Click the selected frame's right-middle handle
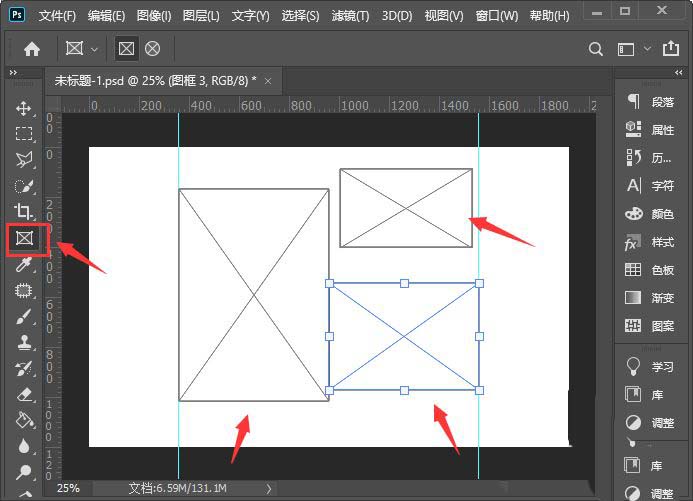 click(x=479, y=337)
